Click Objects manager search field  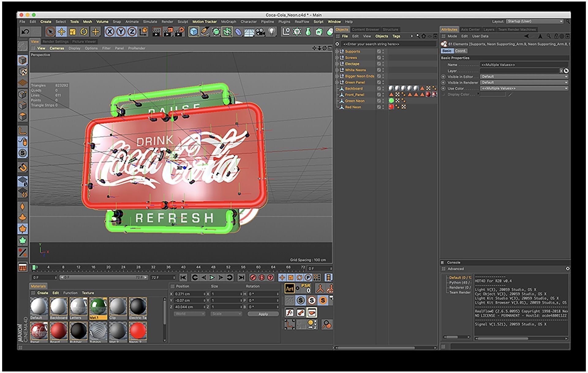[388, 44]
